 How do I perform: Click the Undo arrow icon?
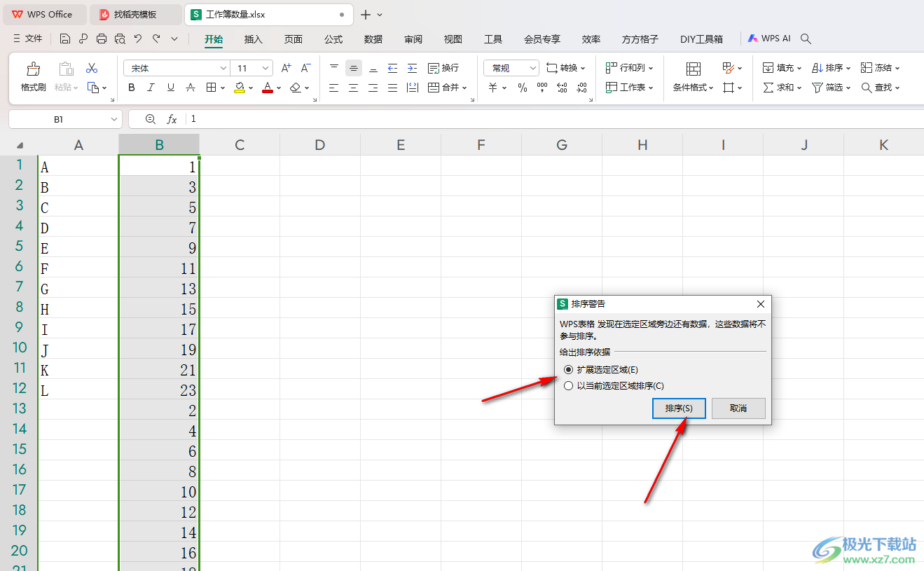(138, 39)
